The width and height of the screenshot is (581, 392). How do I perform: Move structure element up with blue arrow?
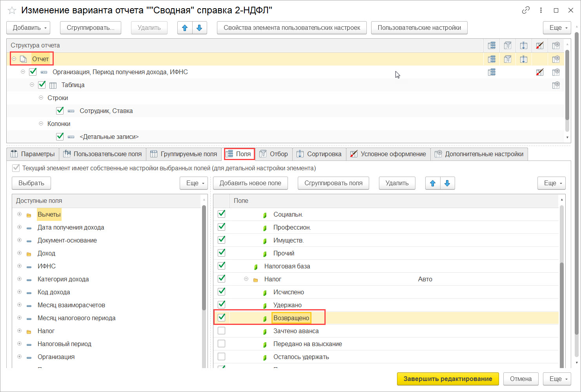(x=185, y=28)
